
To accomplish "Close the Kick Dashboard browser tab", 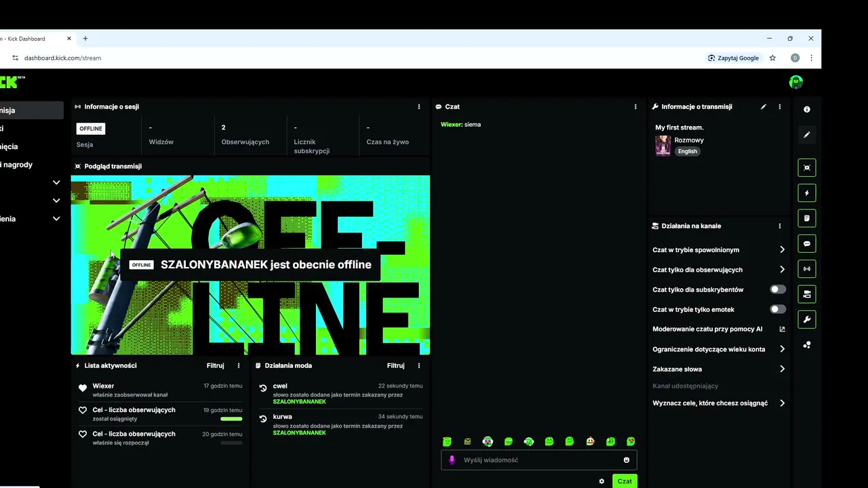I will point(69,39).
